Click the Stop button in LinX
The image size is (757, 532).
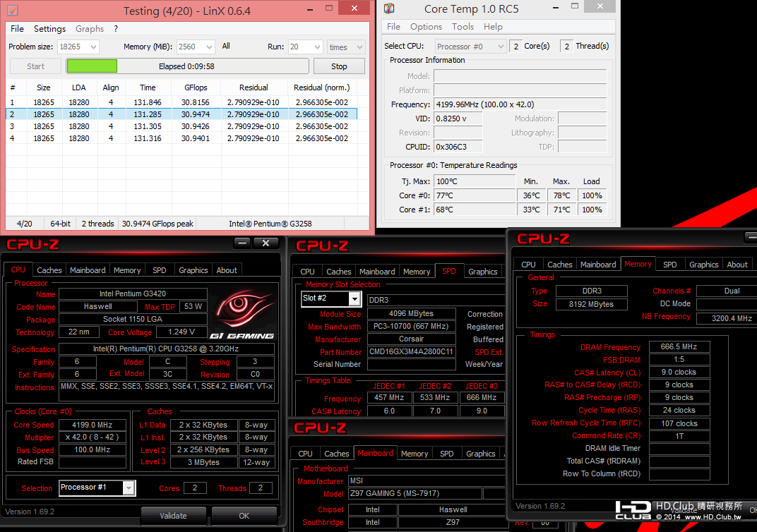click(x=339, y=66)
